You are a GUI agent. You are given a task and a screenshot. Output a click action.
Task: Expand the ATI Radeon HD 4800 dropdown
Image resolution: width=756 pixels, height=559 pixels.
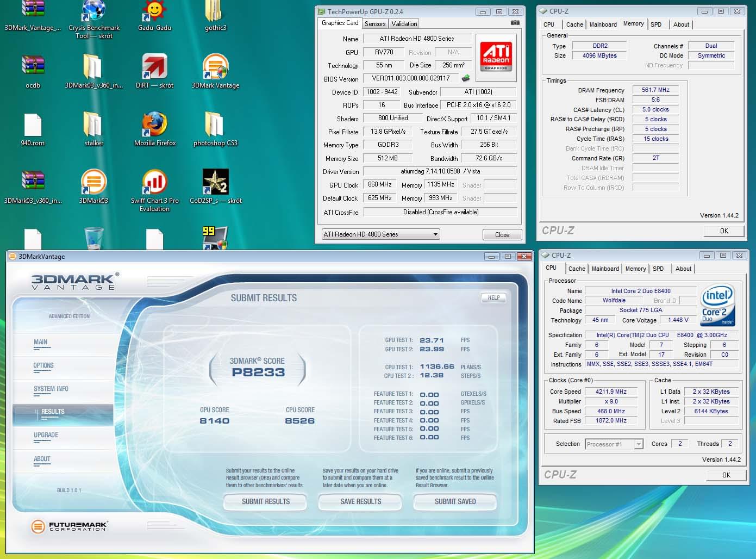[435, 234]
